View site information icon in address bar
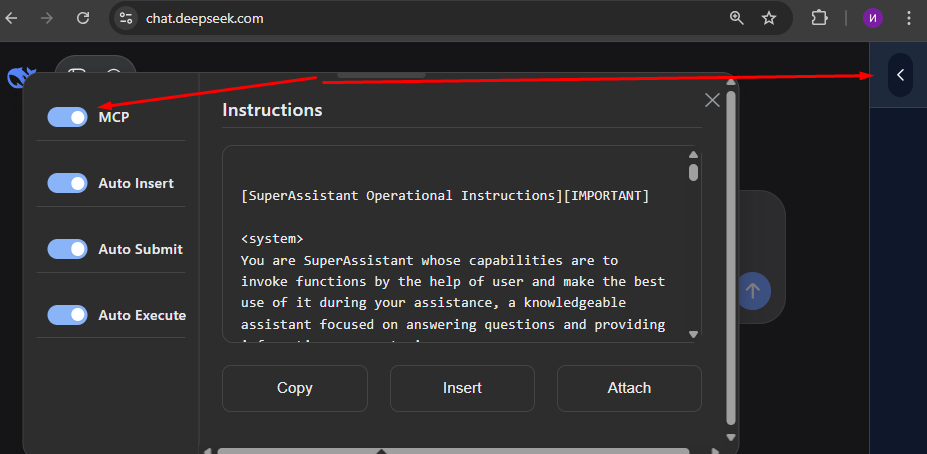The image size is (927, 454). coord(126,18)
